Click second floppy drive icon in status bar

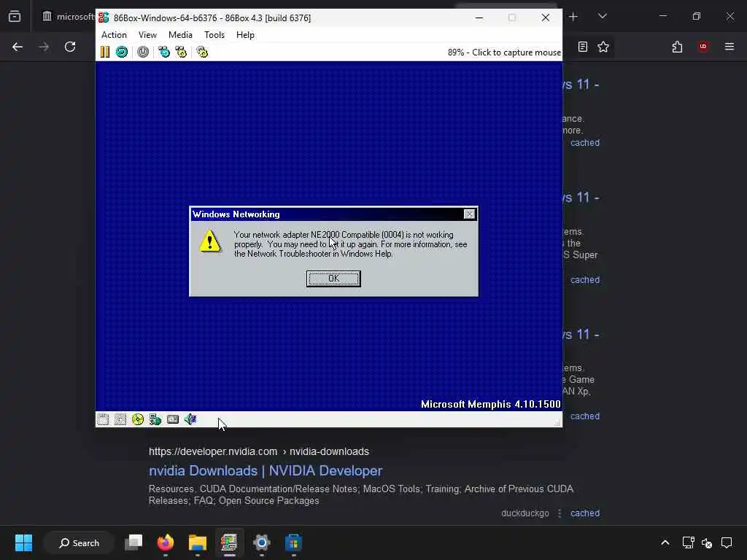(x=120, y=419)
